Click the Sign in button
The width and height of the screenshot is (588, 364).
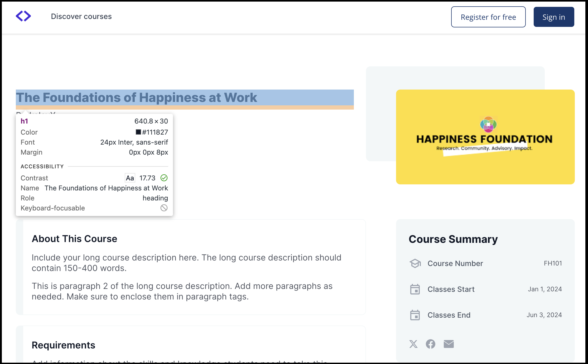[x=554, y=17]
